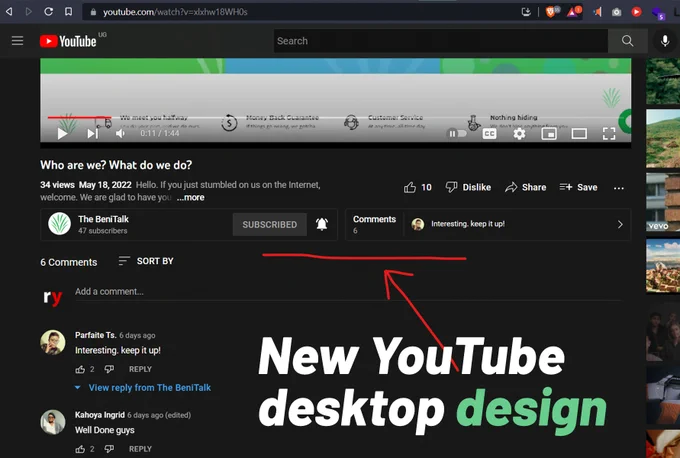This screenshot has width=680, height=458.
Task: Click video title Who are we?
Action: point(116,165)
